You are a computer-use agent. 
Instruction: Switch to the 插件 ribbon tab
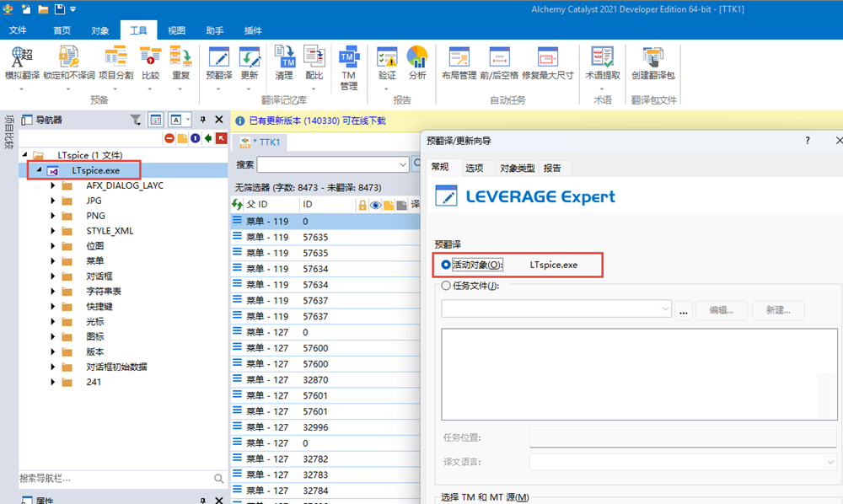click(x=253, y=30)
